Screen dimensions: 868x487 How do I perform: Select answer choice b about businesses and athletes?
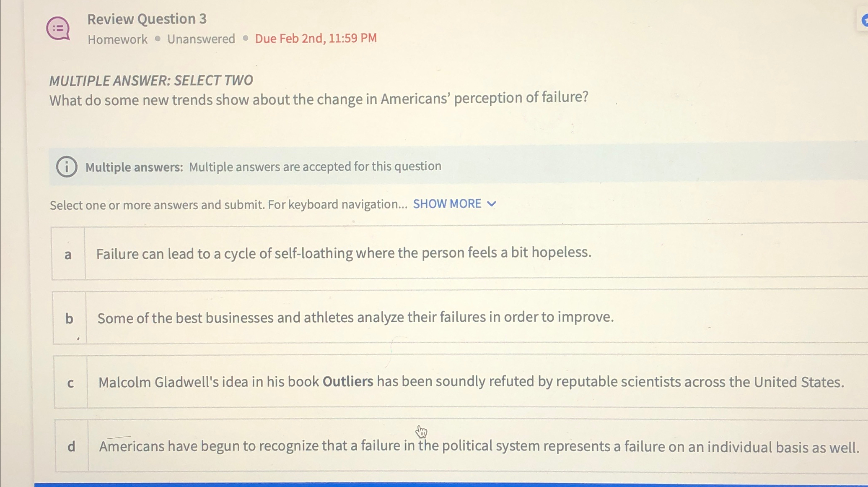[x=355, y=318]
